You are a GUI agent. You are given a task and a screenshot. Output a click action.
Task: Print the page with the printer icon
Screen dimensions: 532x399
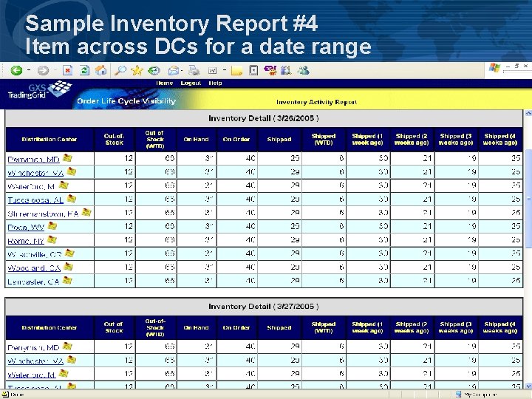194,71
